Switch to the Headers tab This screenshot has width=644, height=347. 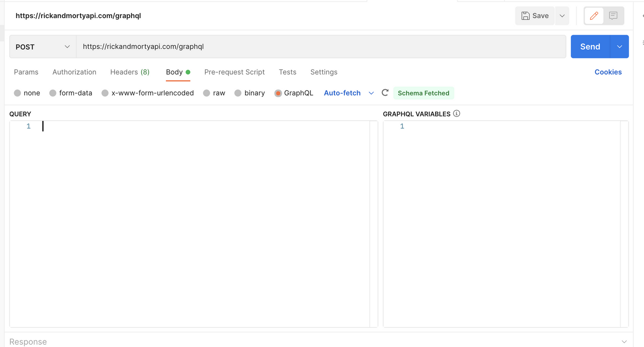[130, 72]
